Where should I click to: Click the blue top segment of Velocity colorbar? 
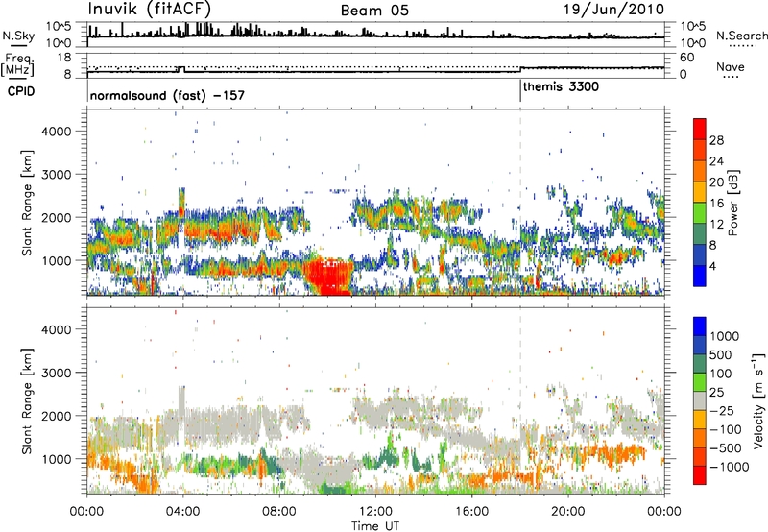(700, 326)
